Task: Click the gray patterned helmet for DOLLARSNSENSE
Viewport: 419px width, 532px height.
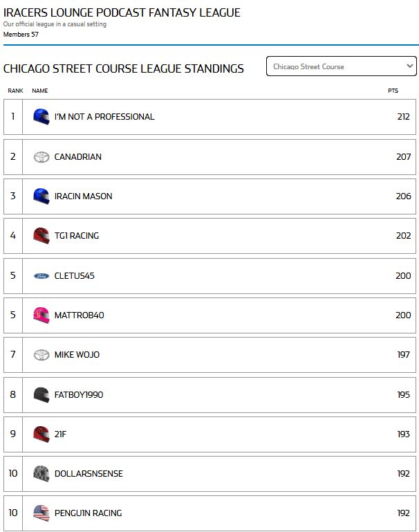Action: click(x=41, y=474)
